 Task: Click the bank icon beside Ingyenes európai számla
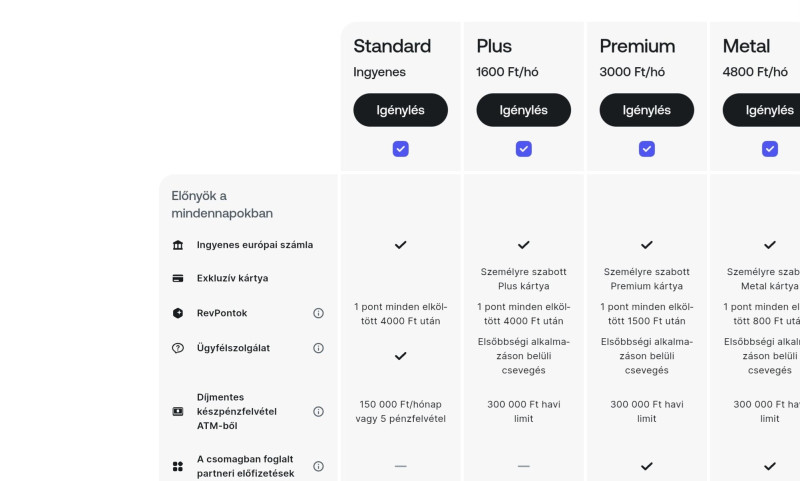(178, 245)
